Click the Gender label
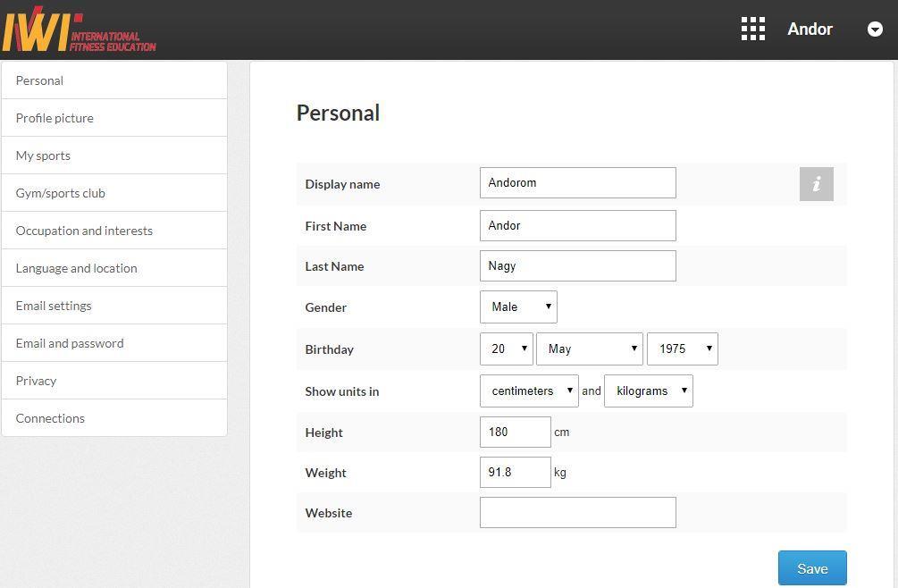Viewport: 898px width, 588px height. click(x=326, y=307)
